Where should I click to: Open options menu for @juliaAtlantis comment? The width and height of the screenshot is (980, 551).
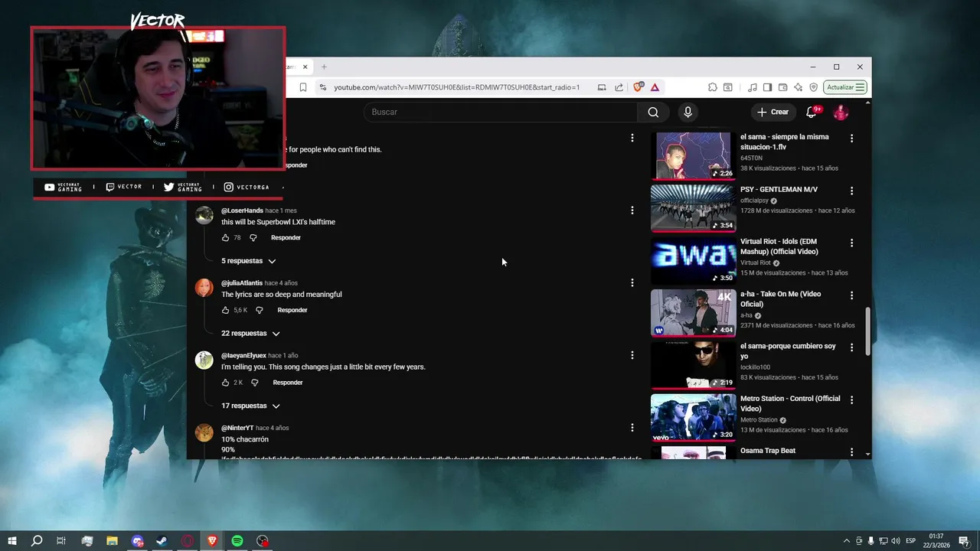tap(632, 283)
